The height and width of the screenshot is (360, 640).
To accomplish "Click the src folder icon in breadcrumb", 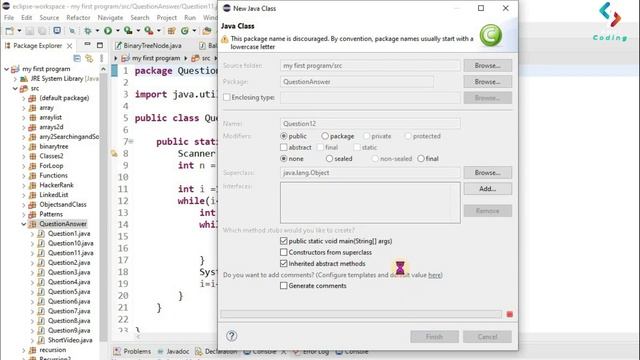I will (196, 58).
